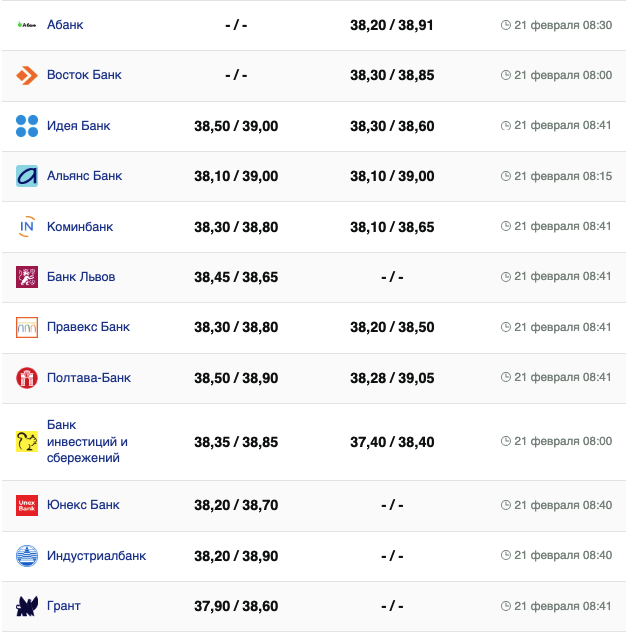This screenshot has height=632, width=626.
Task: Click the Восток Банк orange logo
Action: 27,75
